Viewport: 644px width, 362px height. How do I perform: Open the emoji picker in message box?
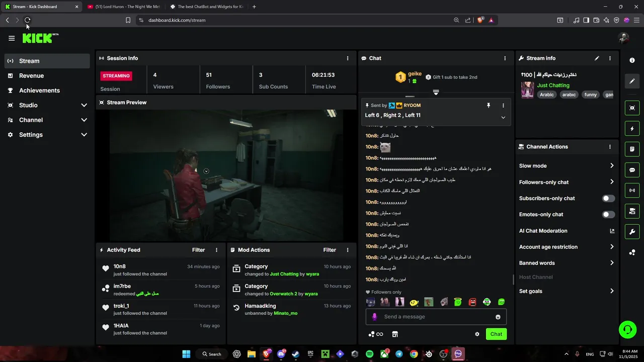tap(498, 317)
